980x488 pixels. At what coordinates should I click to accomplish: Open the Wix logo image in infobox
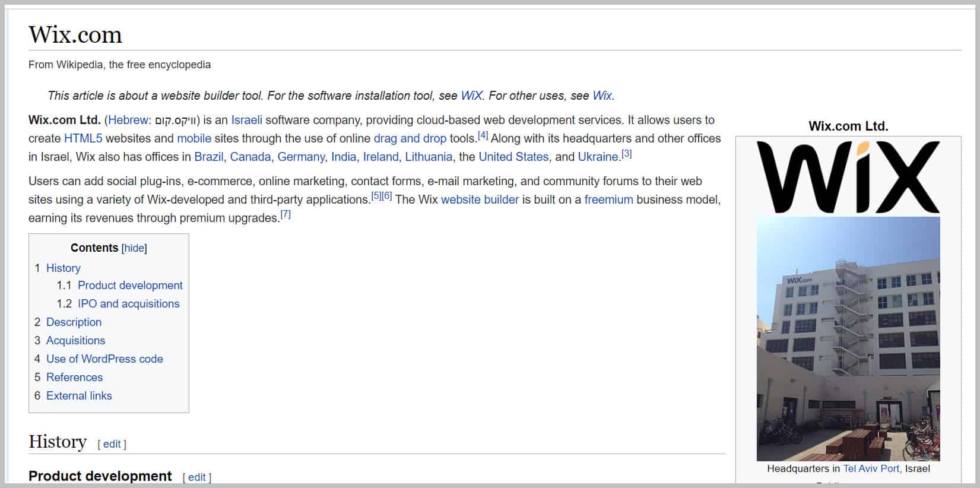(848, 177)
